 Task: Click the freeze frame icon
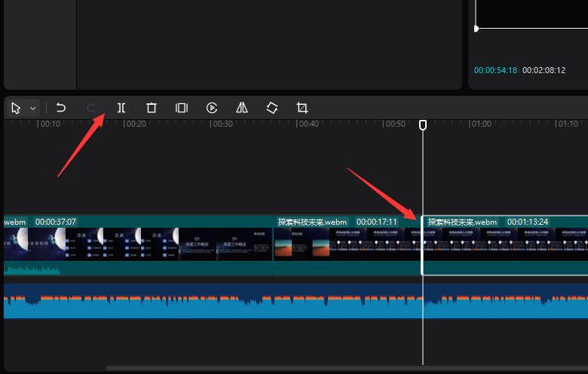[x=182, y=108]
